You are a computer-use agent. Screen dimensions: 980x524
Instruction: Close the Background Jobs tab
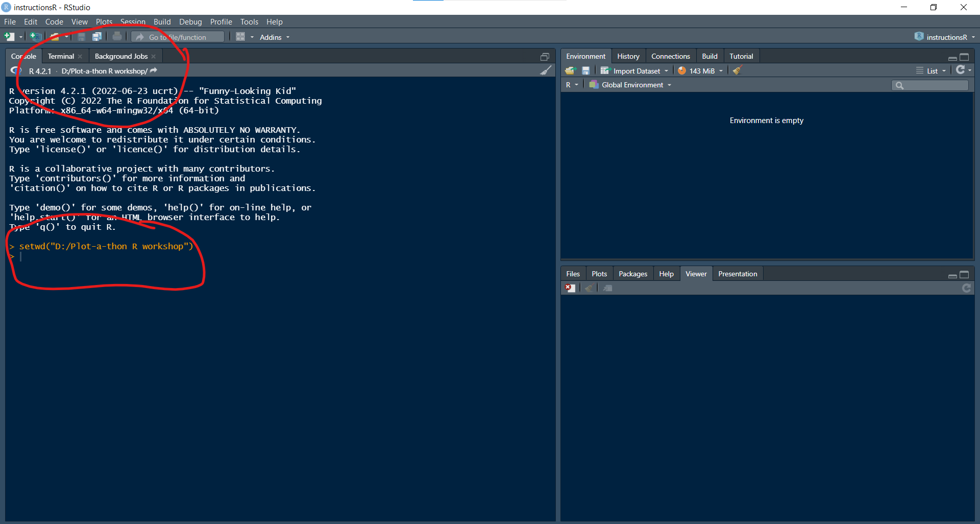pos(154,56)
